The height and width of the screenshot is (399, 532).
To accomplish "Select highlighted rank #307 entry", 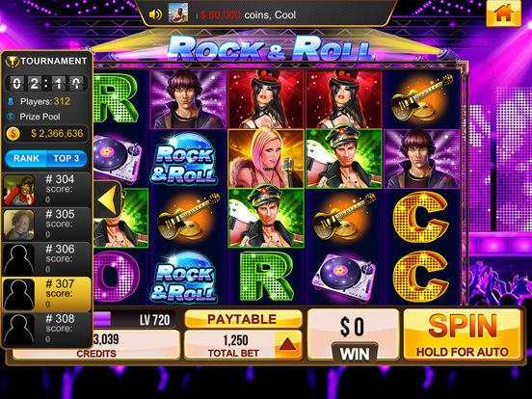I will [x=46, y=294].
